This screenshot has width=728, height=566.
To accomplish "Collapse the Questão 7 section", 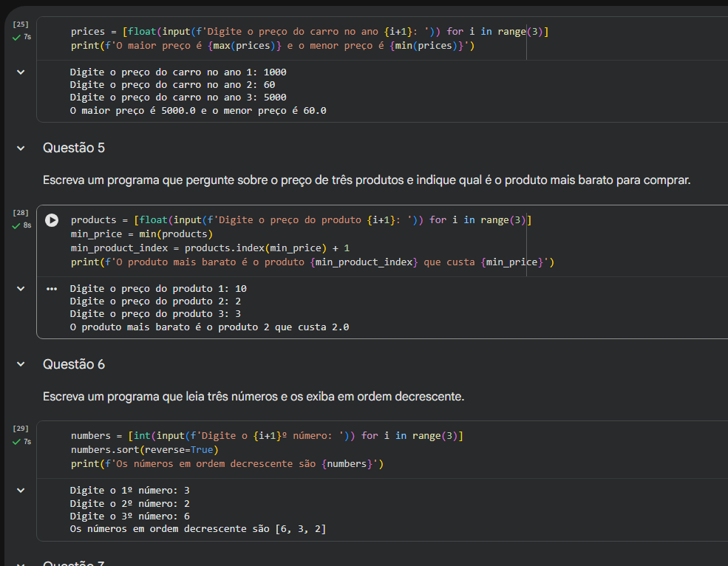I will [21, 564].
